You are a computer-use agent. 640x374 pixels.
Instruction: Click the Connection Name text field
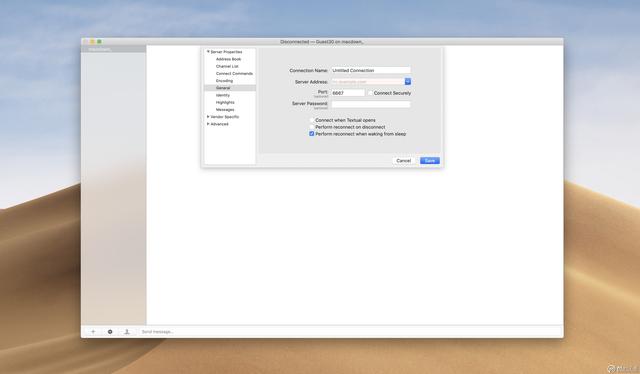371,70
